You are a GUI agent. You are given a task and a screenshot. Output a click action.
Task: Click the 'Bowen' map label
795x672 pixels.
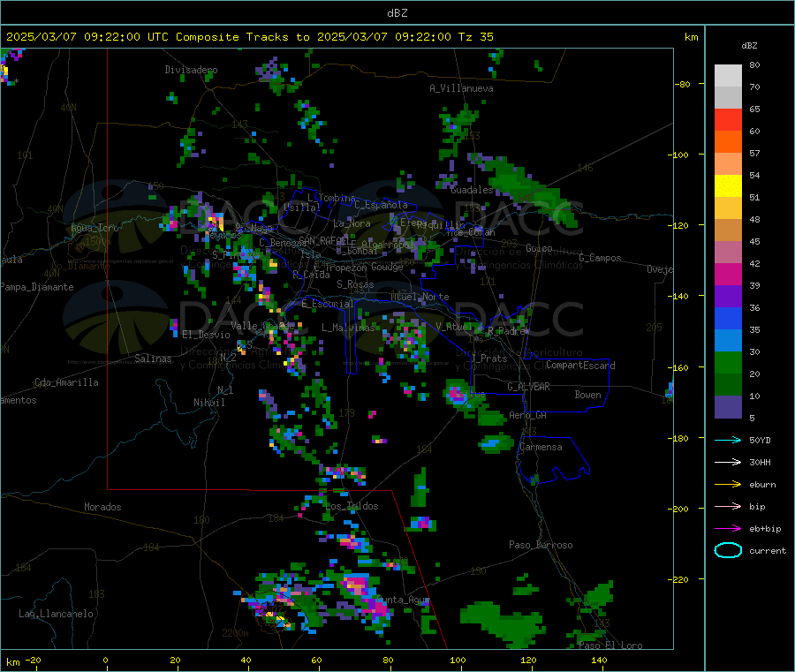point(588,395)
